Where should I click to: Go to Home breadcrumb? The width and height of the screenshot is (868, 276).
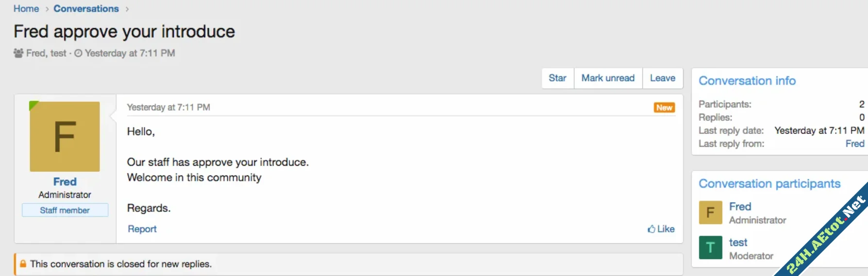[x=26, y=9]
